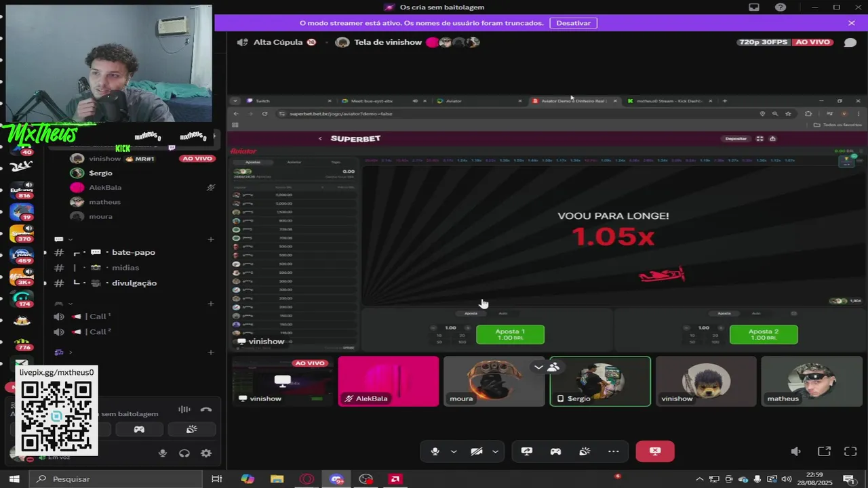Click $ergio in the voice member list

(x=100, y=173)
